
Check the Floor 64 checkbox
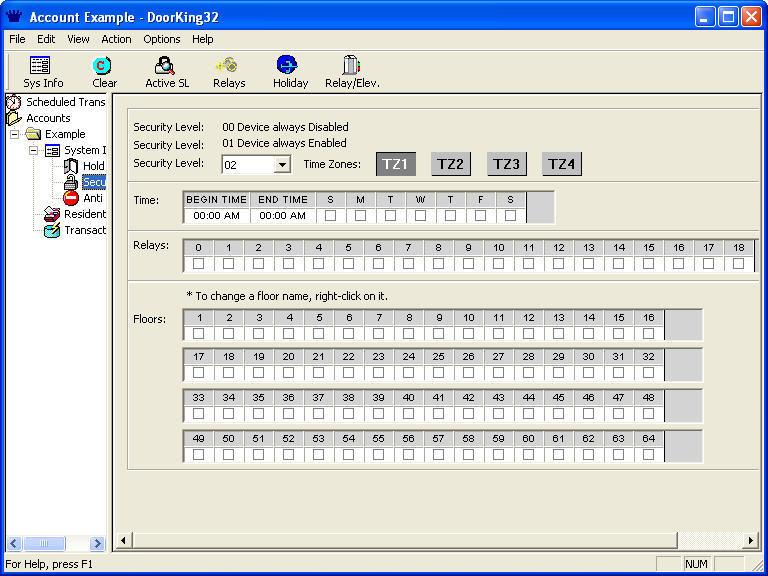(648, 455)
